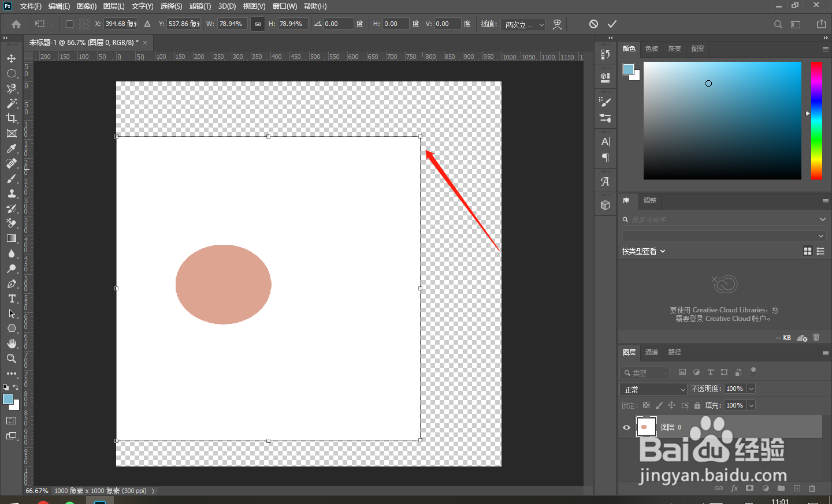The width and height of the screenshot is (832, 504).
Task: Switch to warp mode icon
Action: [x=557, y=24]
